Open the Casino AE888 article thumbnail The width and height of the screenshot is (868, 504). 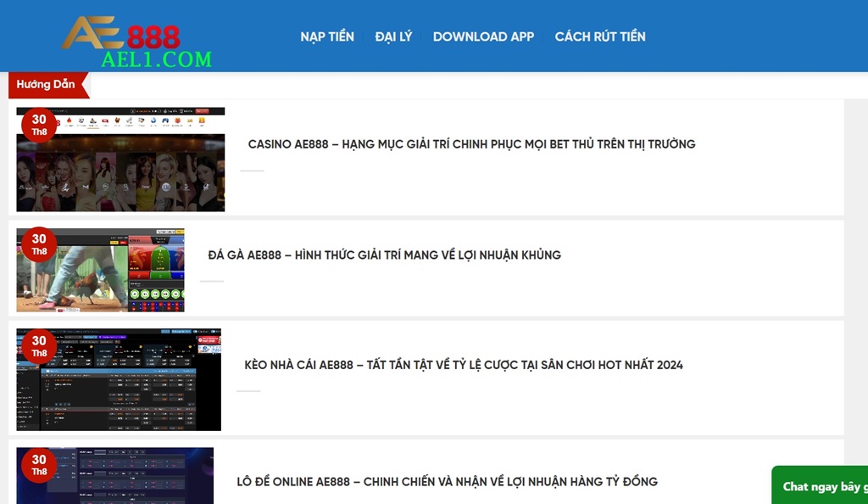coord(120,160)
